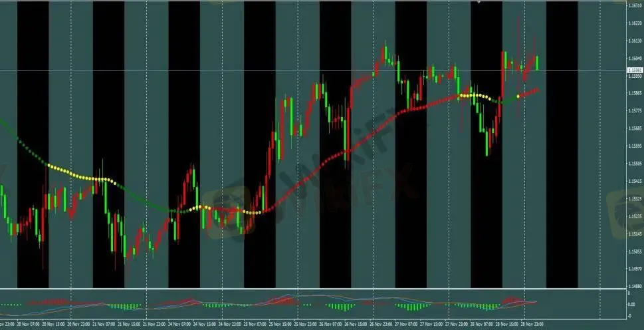
Task: Click the 1.14880 price axis label
Action: (635, 286)
